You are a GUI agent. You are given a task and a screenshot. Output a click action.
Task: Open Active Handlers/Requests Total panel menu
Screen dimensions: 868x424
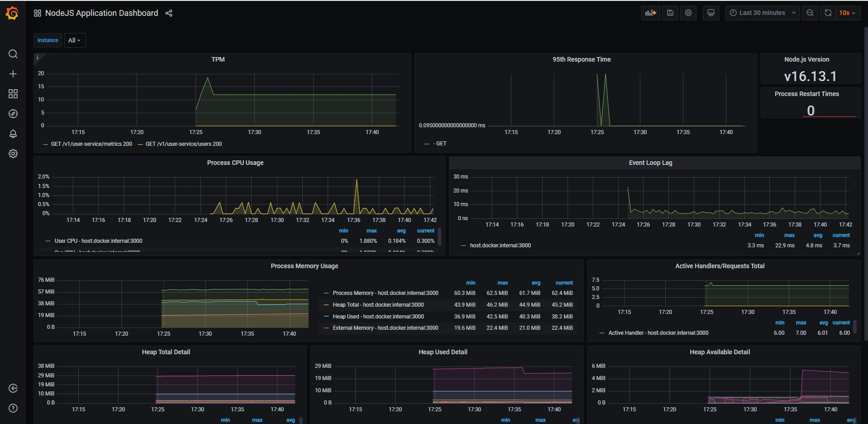(720, 266)
